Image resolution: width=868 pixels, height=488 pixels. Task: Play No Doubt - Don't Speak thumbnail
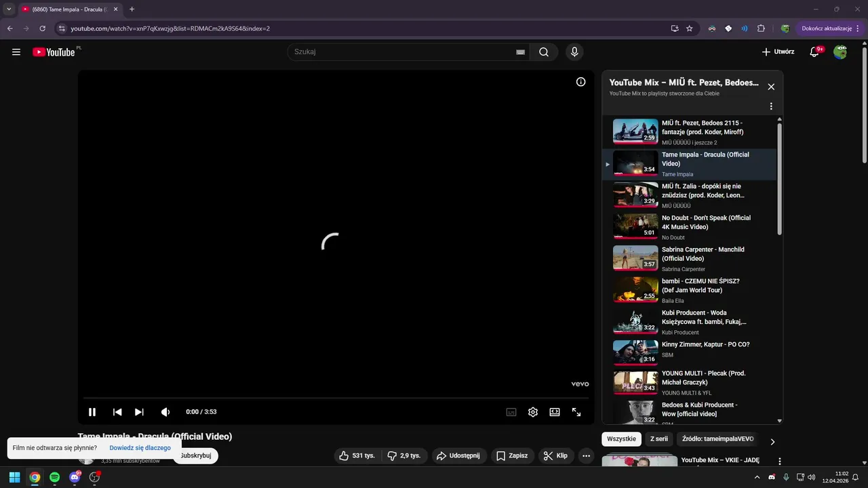[635, 226]
